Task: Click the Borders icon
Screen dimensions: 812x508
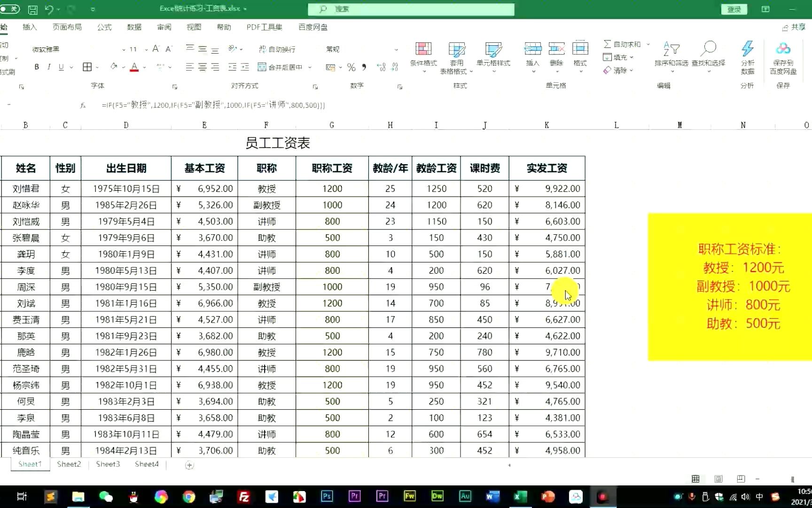Action: (87, 67)
